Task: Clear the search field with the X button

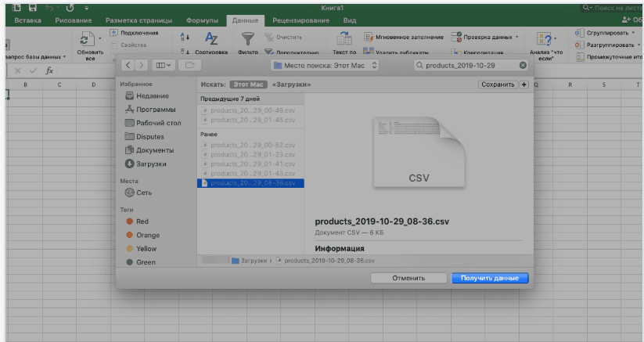Action: pyautogui.click(x=523, y=65)
